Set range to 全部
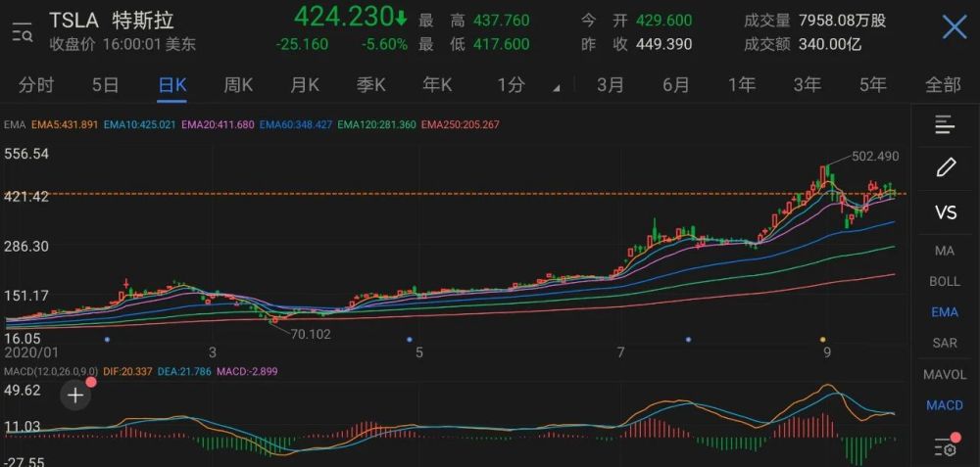The height and width of the screenshot is (467, 980). click(943, 85)
